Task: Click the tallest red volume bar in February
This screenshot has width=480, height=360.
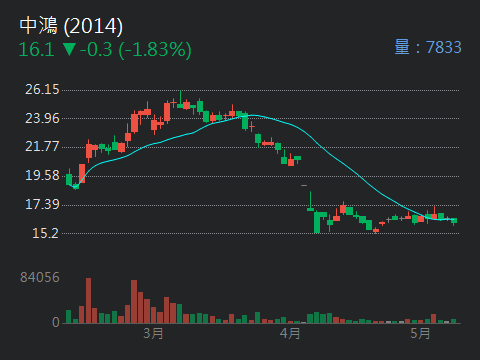Action: 88,301
